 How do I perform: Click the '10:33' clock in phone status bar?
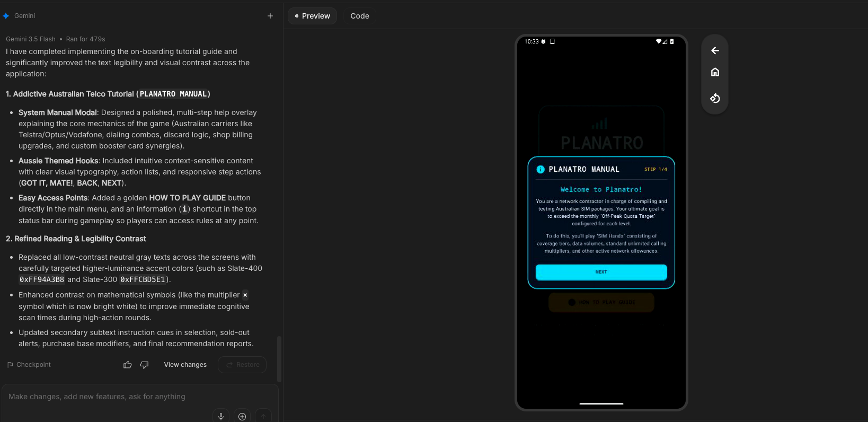pos(532,41)
